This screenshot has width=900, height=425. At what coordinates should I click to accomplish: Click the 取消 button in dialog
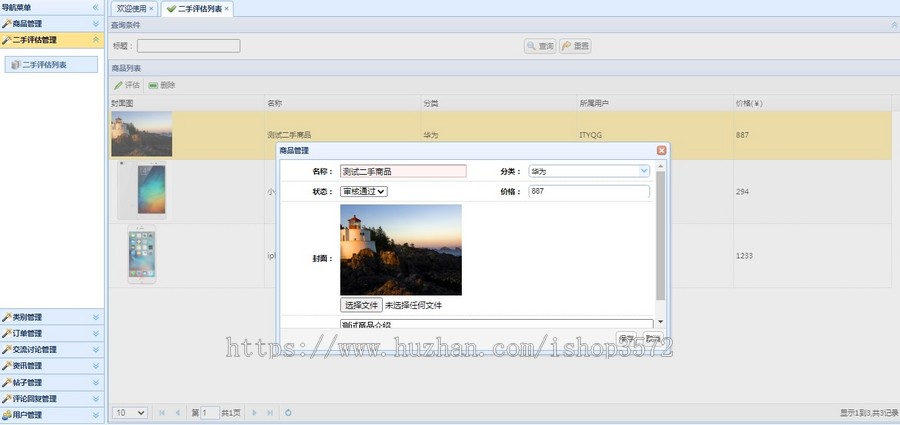click(651, 339)
